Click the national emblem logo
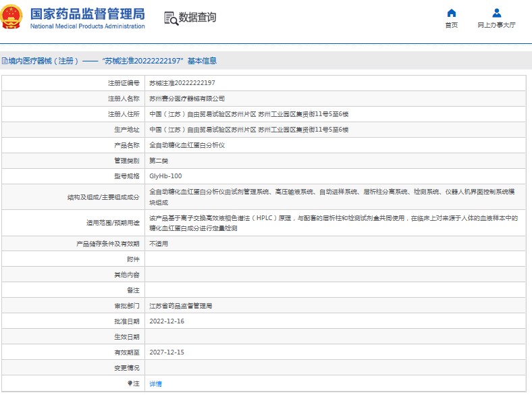532x397 pixels. tap(11, 17)
